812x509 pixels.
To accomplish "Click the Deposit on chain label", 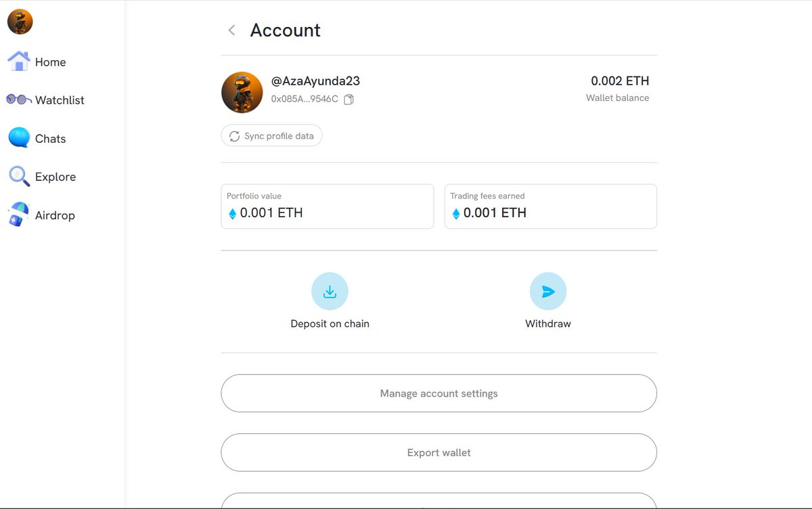I will pyautogui.click(x=330, y=324).
